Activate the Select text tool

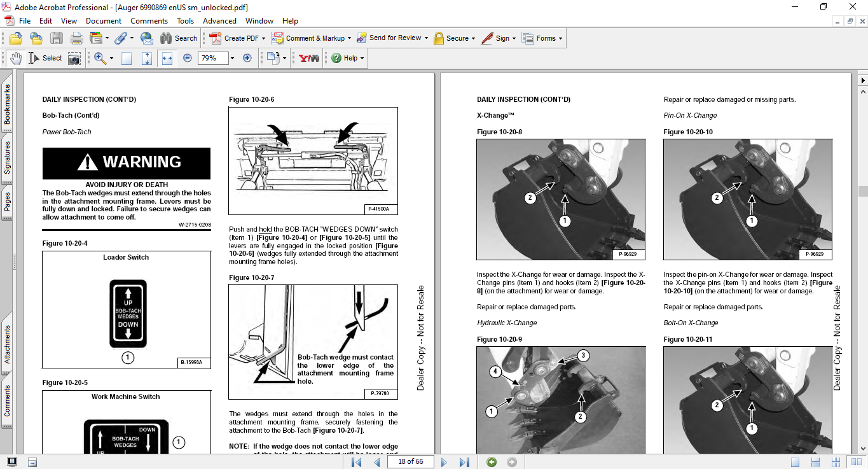point(45,58)
